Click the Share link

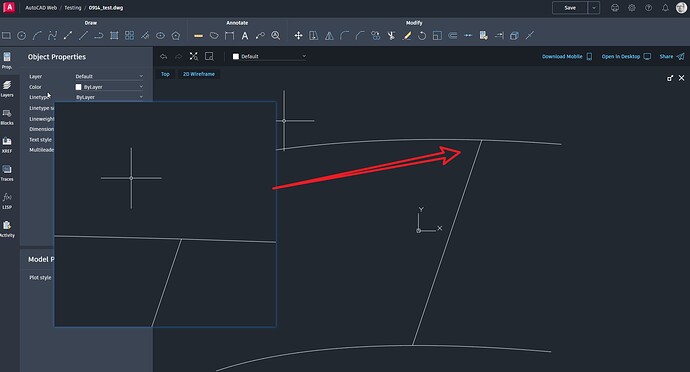672,56
